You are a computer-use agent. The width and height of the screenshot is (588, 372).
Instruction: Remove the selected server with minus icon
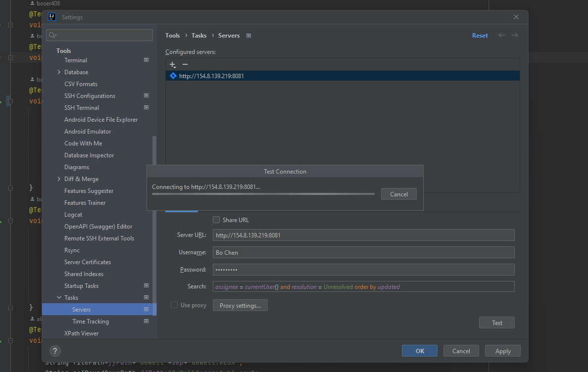(x=185, y=64)
